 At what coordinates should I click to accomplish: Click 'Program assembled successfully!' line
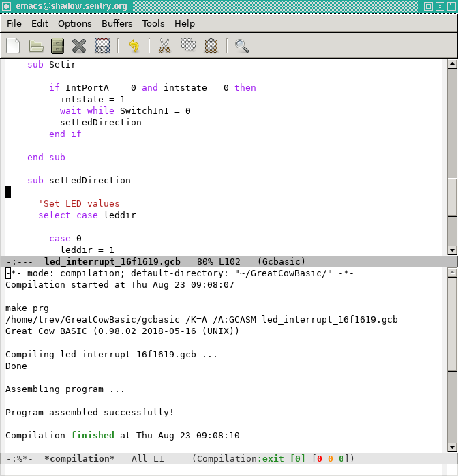89,412
